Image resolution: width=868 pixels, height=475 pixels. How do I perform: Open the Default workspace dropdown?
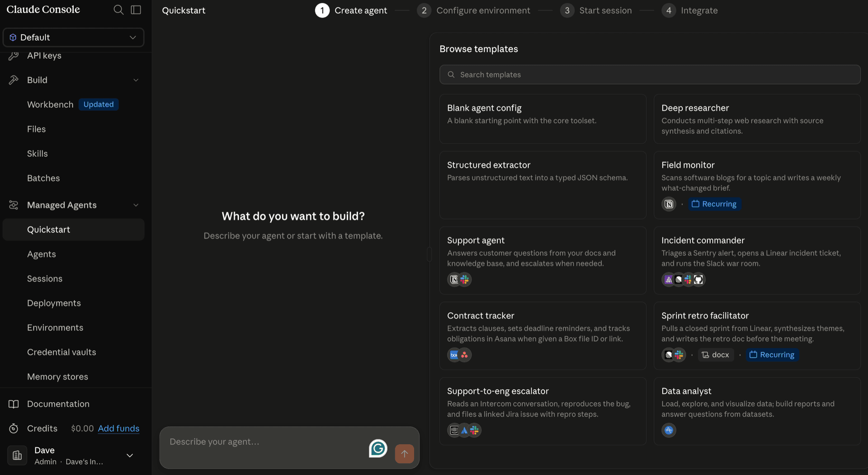(x=73, y=37)
